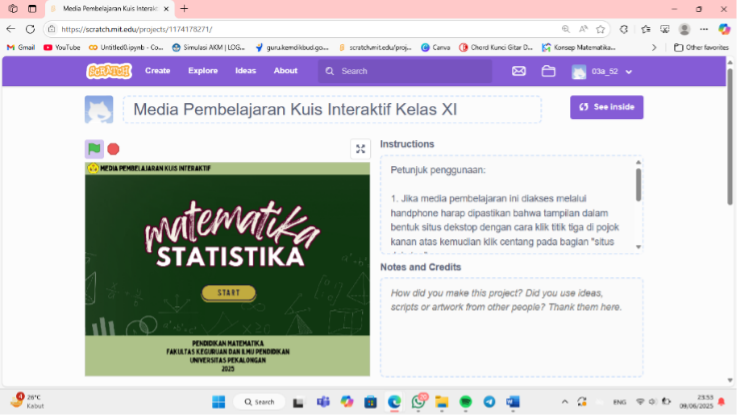Screen dimensions: 739x418
Task: Open the Create menu item
Action: click(157, 71)
